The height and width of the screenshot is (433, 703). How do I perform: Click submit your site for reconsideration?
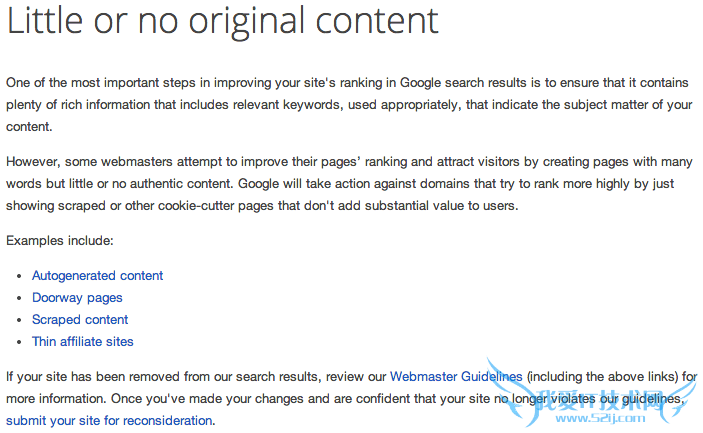tap(109, 420)
